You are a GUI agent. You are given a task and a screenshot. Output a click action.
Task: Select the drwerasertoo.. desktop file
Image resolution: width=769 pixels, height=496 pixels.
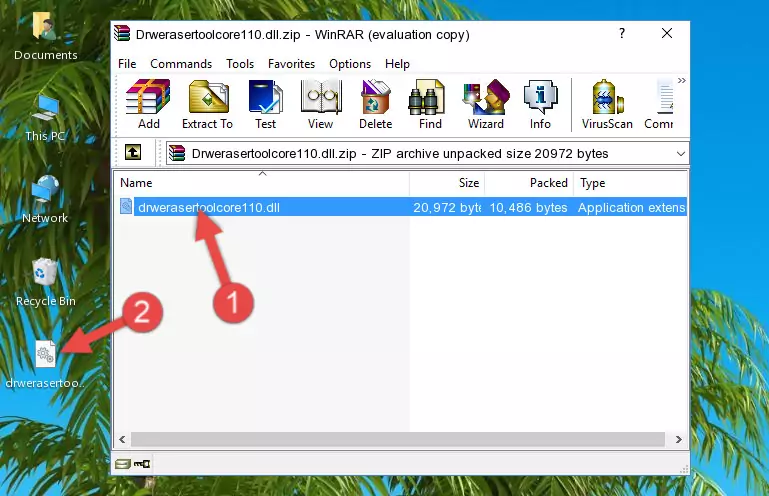click(x=45, y=365)
